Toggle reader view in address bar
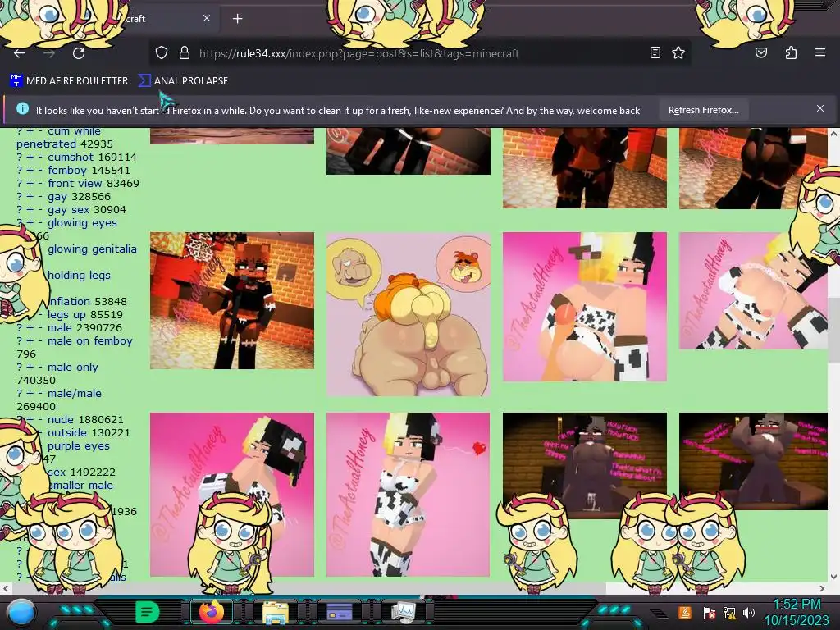The height and width of the screenshot is (630, 840). [x=655, y=53]
